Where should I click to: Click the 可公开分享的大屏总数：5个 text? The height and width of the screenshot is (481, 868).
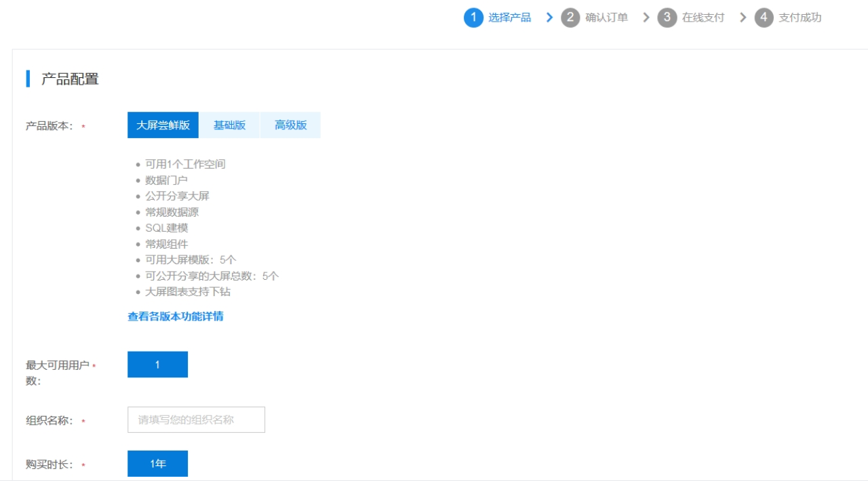(212, 276)
